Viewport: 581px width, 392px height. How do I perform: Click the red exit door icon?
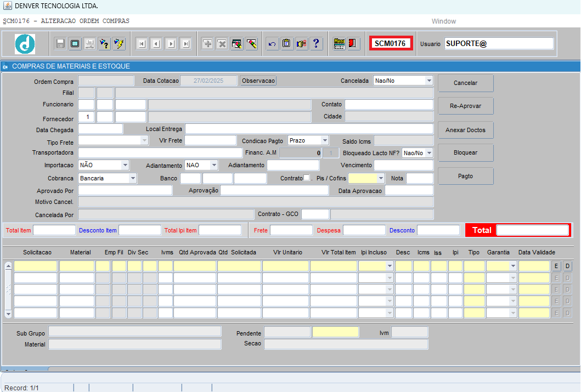352,44
